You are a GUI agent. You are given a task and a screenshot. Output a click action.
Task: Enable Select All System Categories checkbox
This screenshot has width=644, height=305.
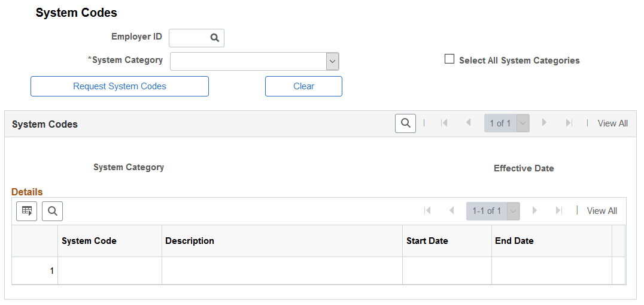pyautogui.click(x=449, y=59)
